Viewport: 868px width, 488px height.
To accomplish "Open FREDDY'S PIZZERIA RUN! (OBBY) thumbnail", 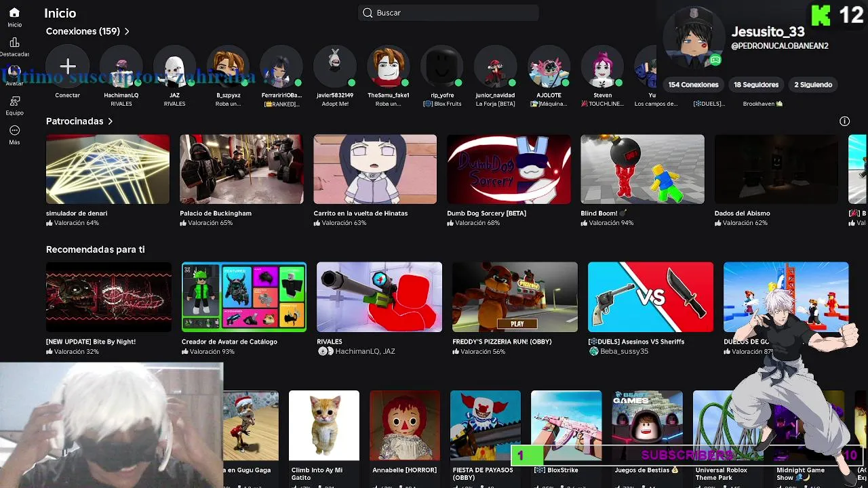I will click(x=515, y=297).
